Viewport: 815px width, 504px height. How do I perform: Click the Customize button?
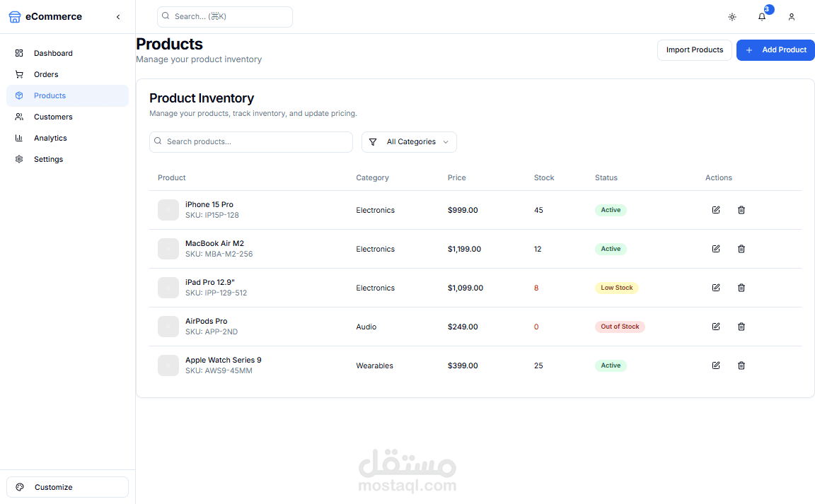tap(68, 487)
